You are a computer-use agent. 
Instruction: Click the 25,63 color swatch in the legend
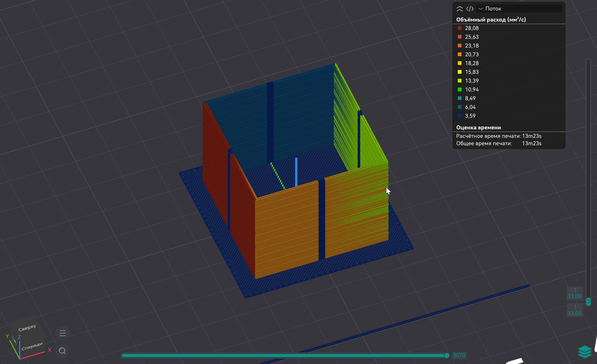(460, 37)
